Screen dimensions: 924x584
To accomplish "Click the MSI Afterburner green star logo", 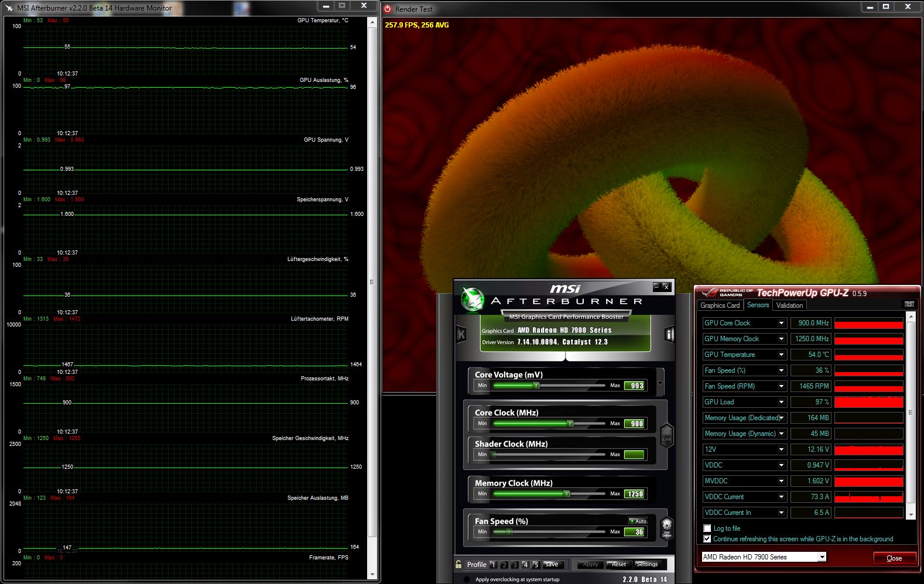I will pyautogui.click(x=472, y=299).
